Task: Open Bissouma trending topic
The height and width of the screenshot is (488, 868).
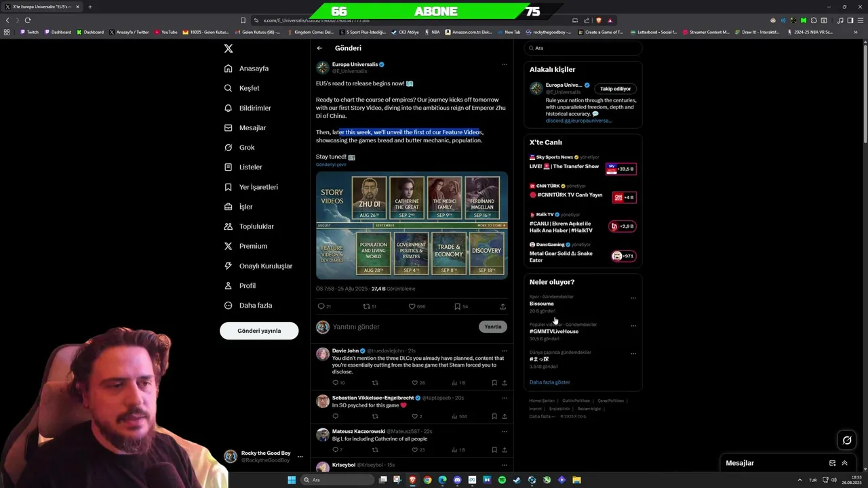Action: click(542, 304)
